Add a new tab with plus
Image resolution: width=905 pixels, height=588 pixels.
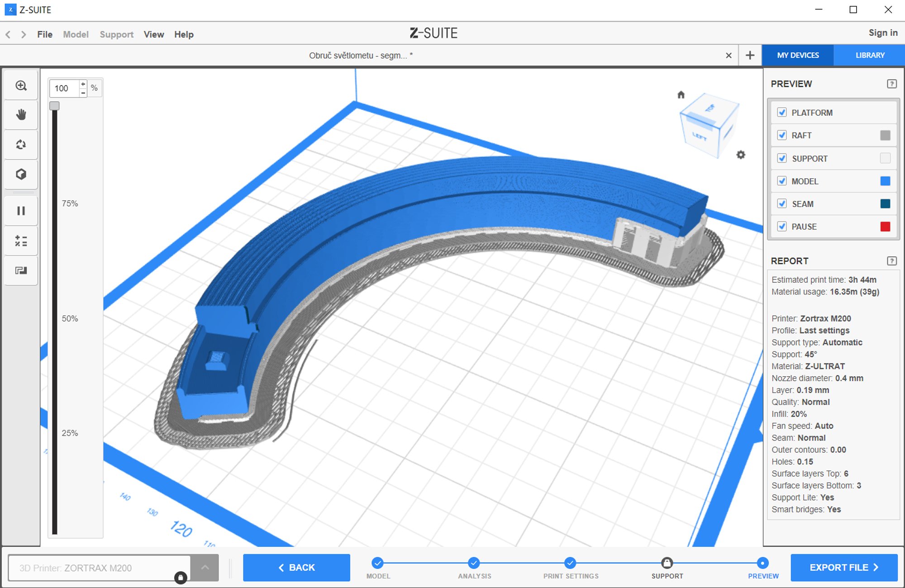click(750, 55)
